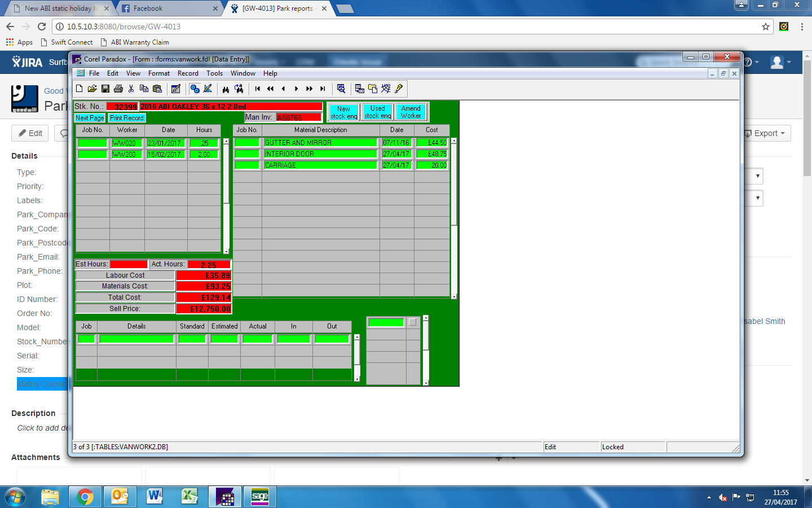The image size is (812, 508).
Task: Advance to the next record
Action: click(x=297, y=89)
